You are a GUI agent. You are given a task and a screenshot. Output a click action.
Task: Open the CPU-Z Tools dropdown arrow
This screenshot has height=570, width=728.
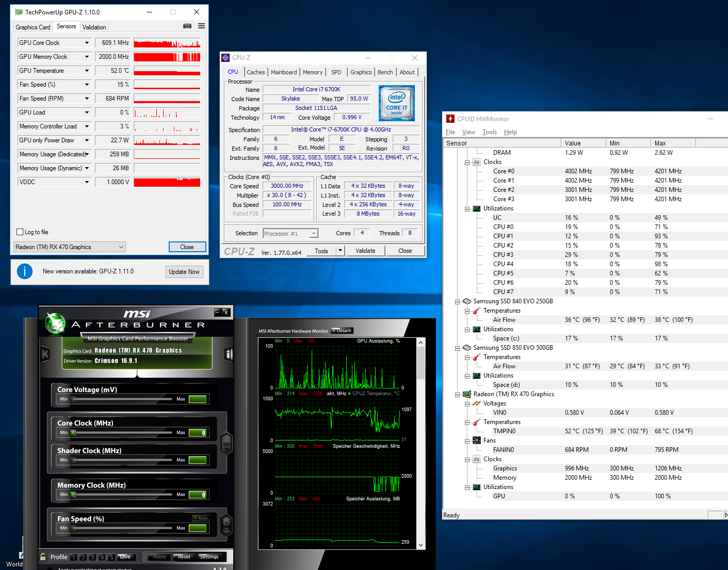click(x=340, y=251)
